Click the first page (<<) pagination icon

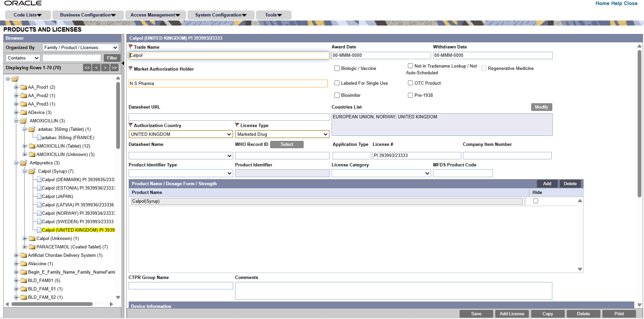point(87,68)
